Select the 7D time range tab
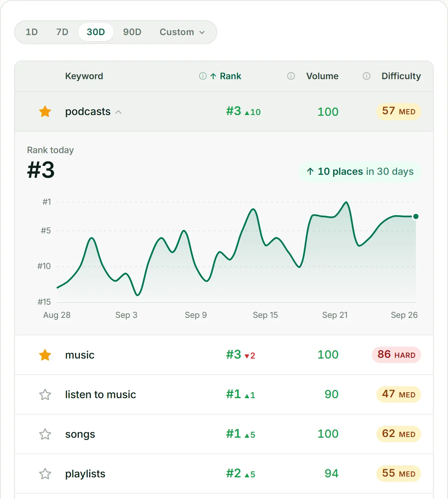This screenshot has height=499, width=448. coord(62,32)
